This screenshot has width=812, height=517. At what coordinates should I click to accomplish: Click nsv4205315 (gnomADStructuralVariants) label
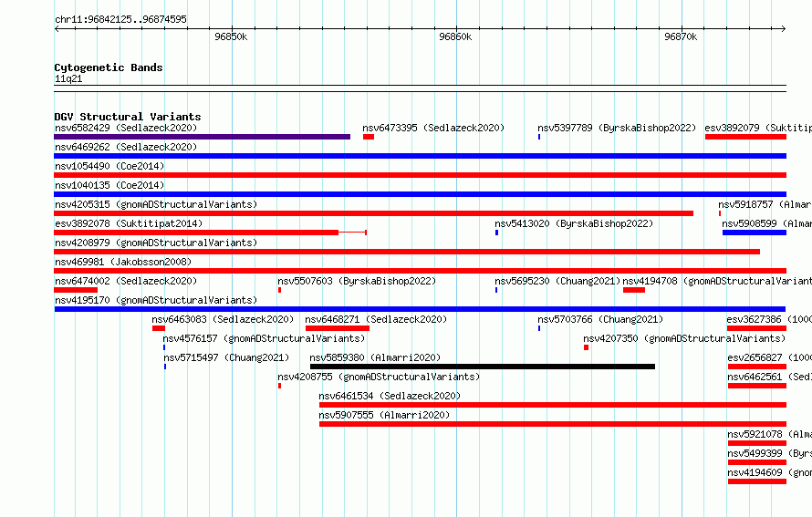pos(156,204)
